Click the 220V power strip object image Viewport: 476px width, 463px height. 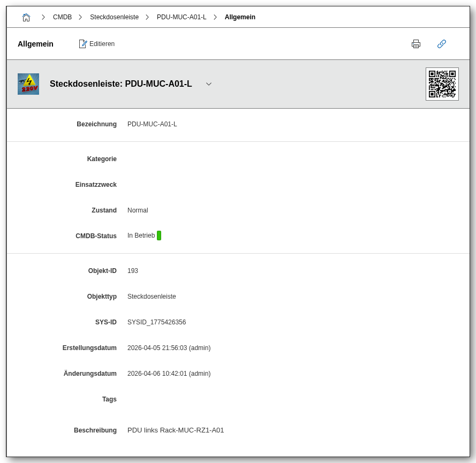[x=28, y=84]
